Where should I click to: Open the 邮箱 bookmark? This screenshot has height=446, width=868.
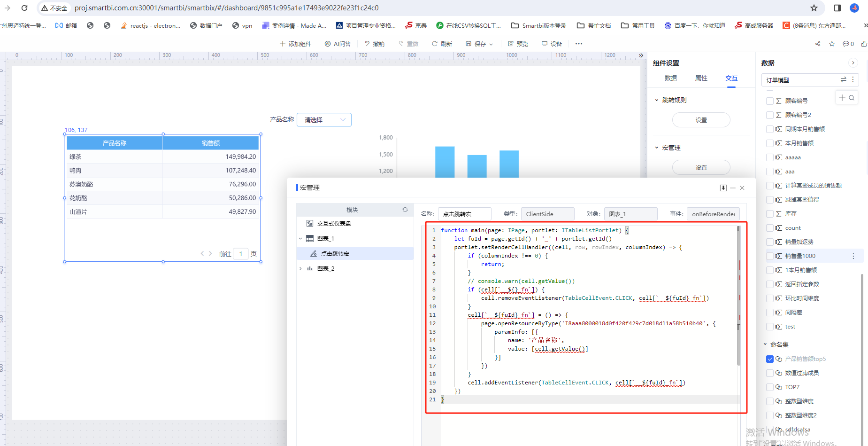66,25
